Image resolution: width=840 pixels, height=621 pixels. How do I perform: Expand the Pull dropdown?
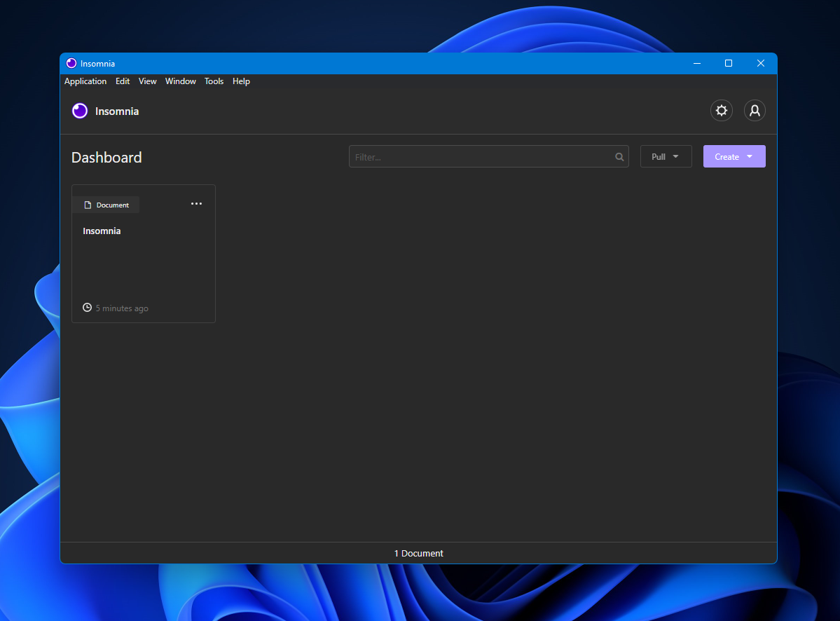tap(666, 156)
